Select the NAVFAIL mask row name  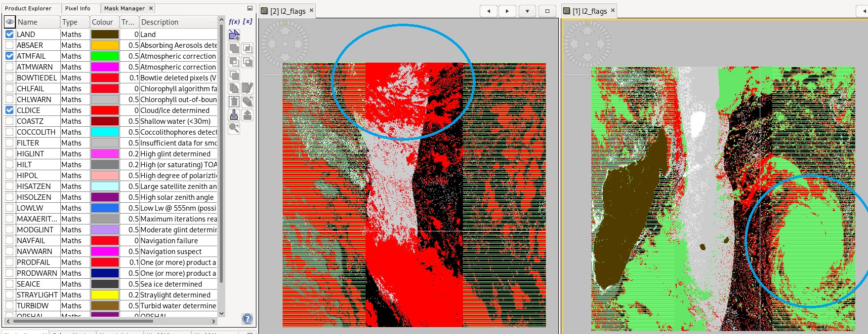pyautogui.click(x=31, y=241)
